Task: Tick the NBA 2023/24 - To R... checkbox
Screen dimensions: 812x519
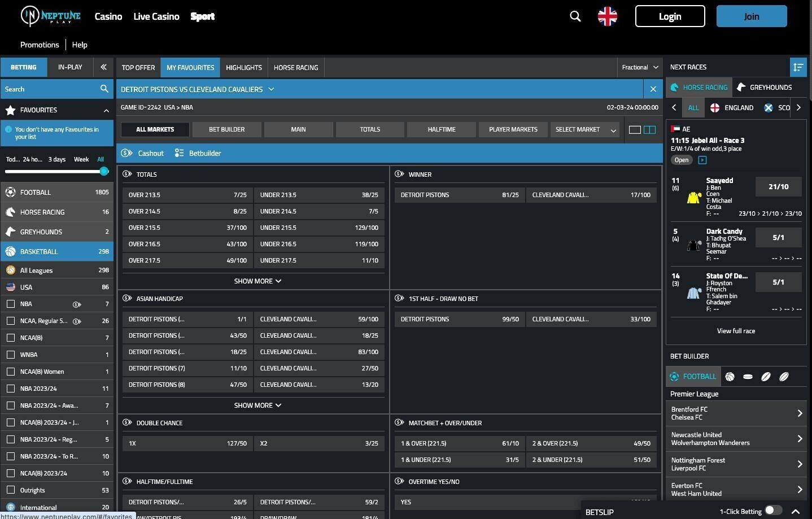Action: point(10,456)
